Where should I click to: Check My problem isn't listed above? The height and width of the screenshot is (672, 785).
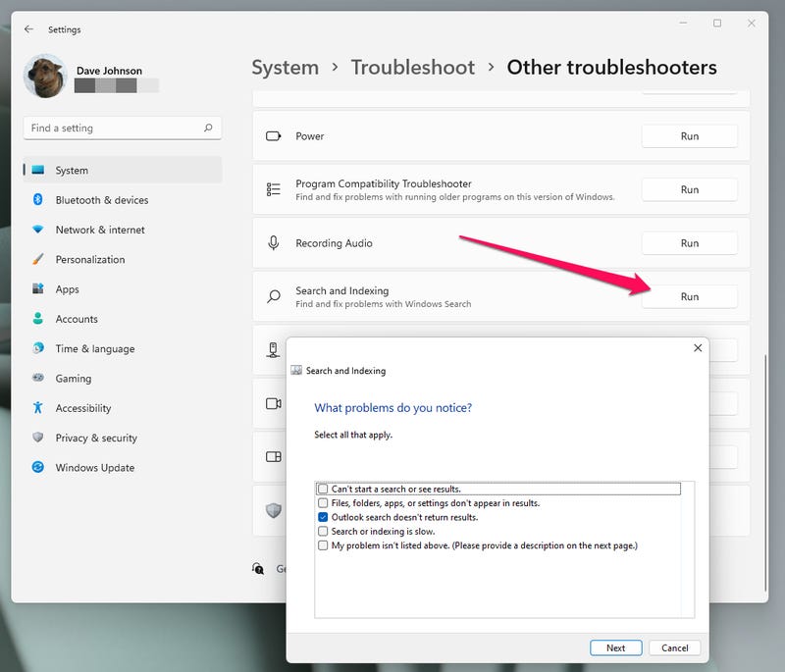pyautogui.click(x=323, y=545)
